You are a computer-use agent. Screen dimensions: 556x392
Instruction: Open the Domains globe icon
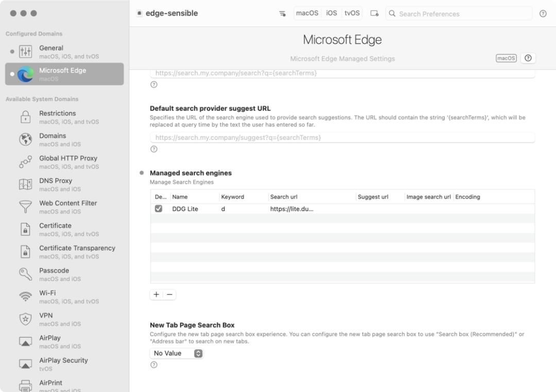click(26, 139)
